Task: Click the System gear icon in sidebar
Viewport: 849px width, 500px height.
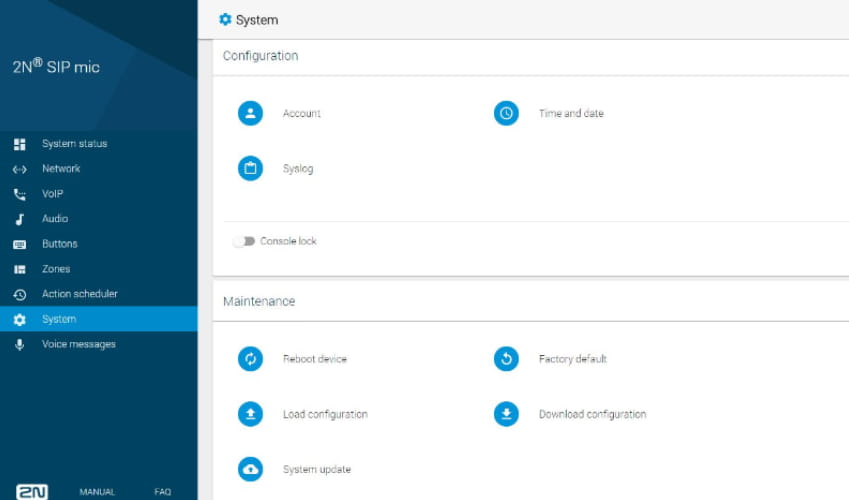Action: click(x=19, y=320)
